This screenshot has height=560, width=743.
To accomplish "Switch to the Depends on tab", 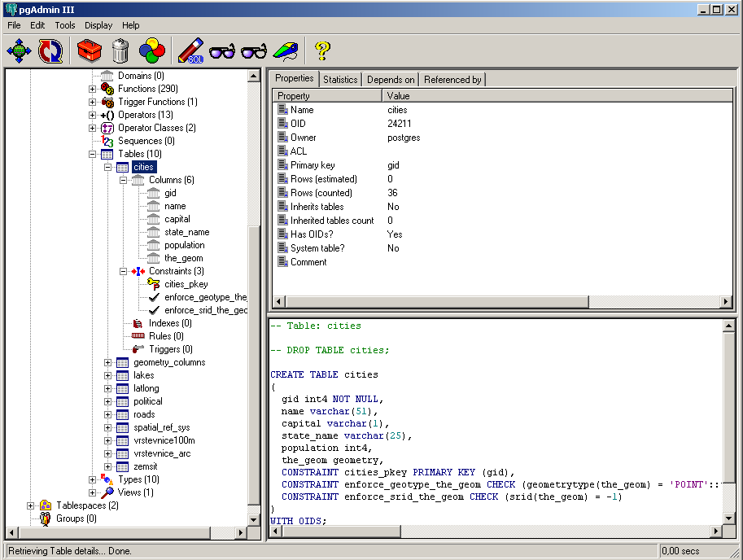I will click(x=391, y=80).
